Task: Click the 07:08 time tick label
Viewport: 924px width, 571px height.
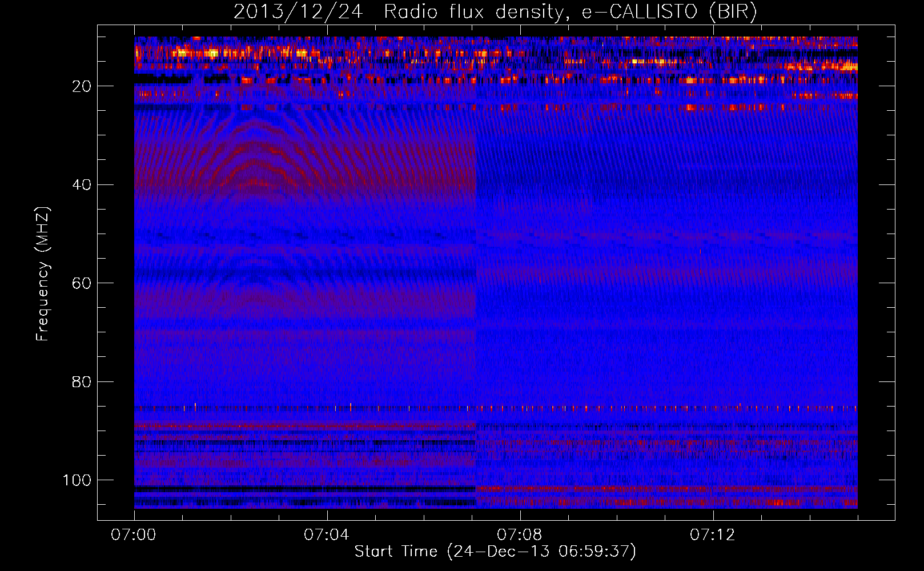Action: [520, 535]
